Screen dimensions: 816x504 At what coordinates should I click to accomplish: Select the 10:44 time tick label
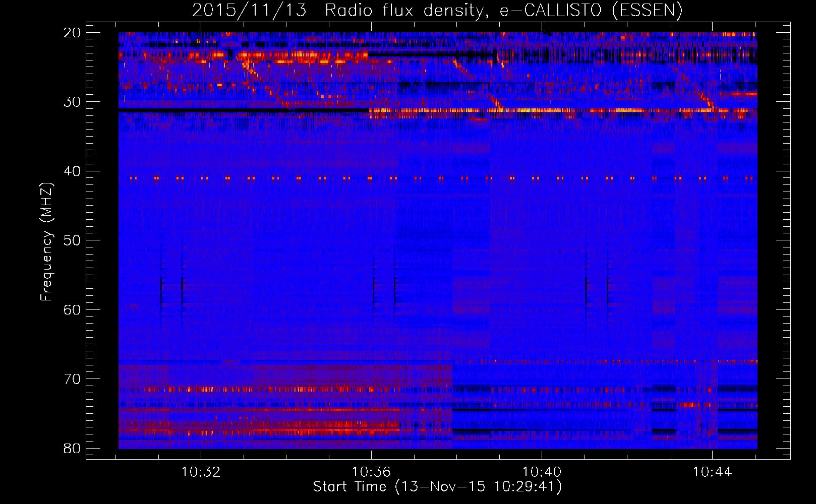pyautogui.click(x=712, y=472)
